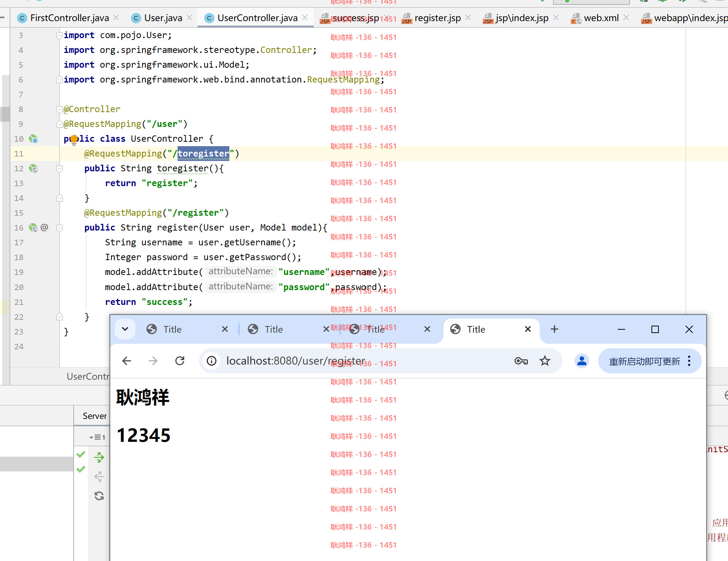
Task: Click the request mapping gutter icon on line 12
Action: pos(33,168)
